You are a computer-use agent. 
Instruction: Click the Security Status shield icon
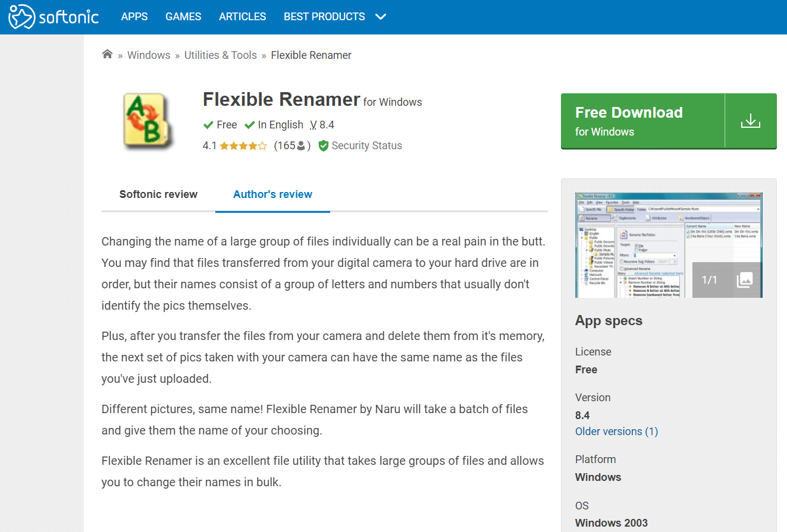(x=324, y=146)
